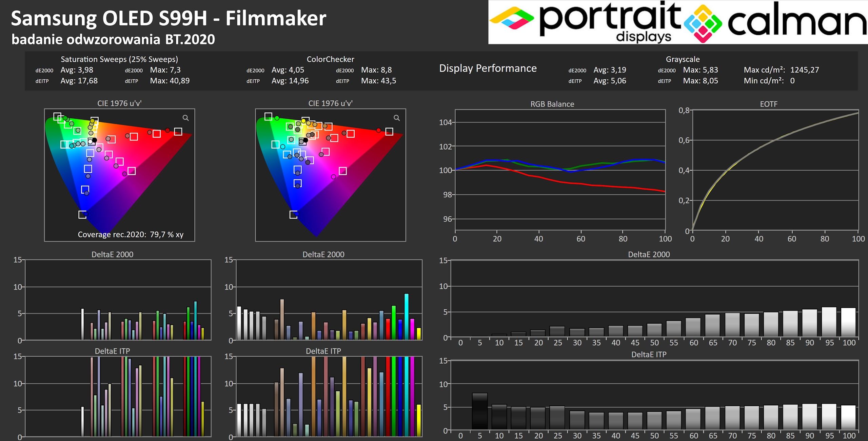Click the Portrait Displays logo
Viewport: 868px width, 441px height.
(x=586, y=22)
